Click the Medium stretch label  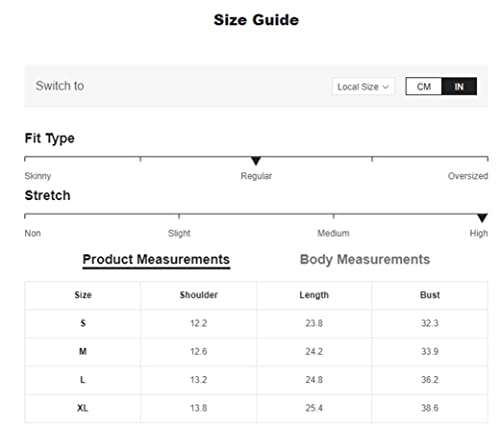click(333, 233)
